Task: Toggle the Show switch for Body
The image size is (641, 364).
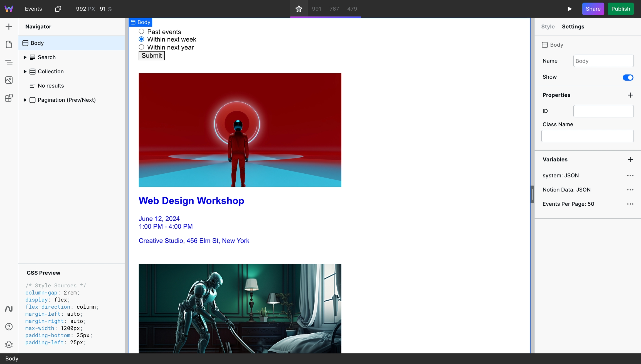Action: tap(628, 77)
